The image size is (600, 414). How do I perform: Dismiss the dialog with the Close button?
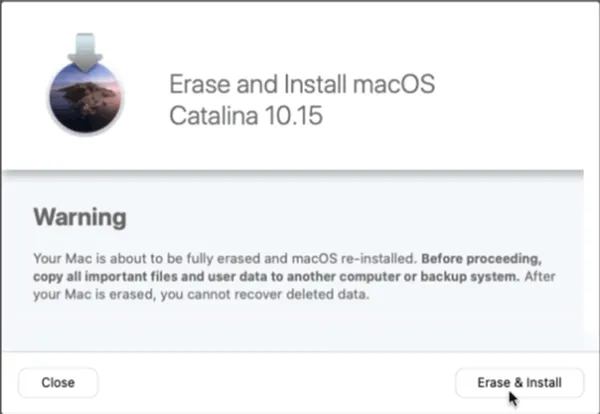coord(58,383)
